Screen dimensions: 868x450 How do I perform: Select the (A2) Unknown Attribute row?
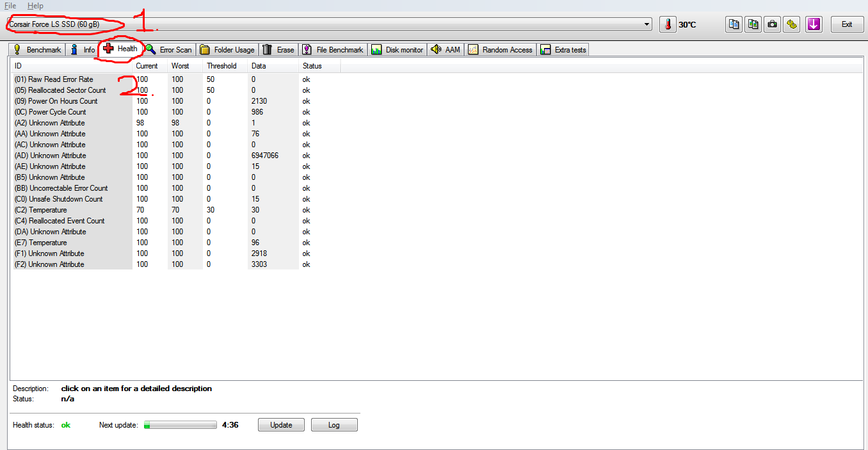pyautogui.click(x=176, y=123)
